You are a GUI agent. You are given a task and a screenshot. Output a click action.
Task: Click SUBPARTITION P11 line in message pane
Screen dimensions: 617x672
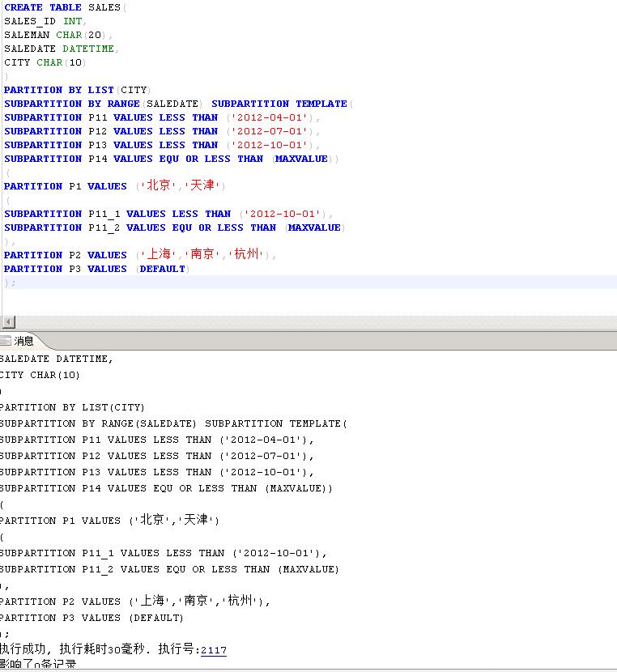point(157,440)
